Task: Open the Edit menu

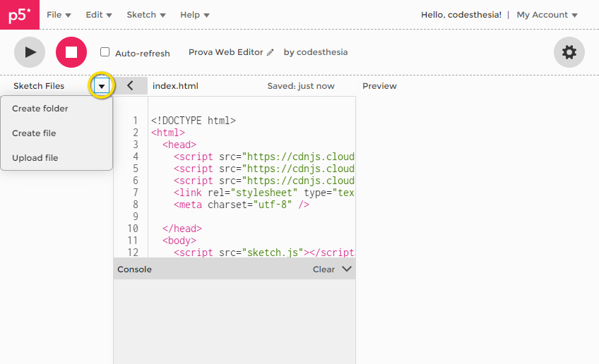Action: [x=99, y=15]
